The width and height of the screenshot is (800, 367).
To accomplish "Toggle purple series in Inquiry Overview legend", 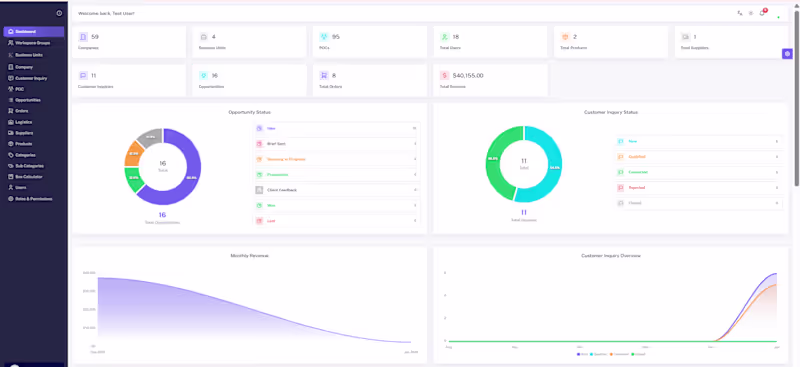I will pos(581,354).
